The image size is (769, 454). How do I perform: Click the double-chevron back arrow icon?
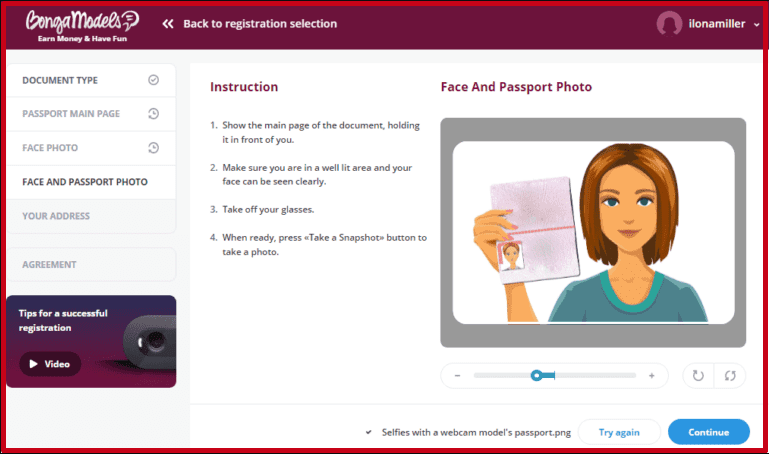point(168,24)
